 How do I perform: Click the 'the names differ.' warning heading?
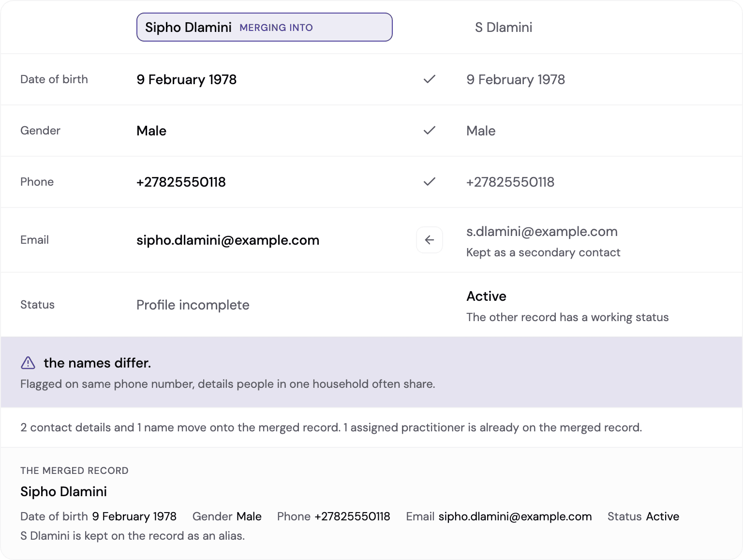point(97,363)
